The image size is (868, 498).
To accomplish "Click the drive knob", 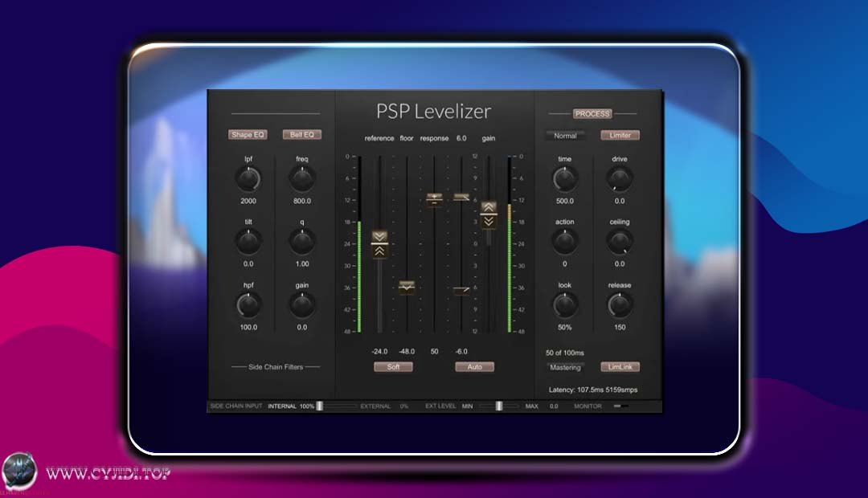I will pos(620,179).
